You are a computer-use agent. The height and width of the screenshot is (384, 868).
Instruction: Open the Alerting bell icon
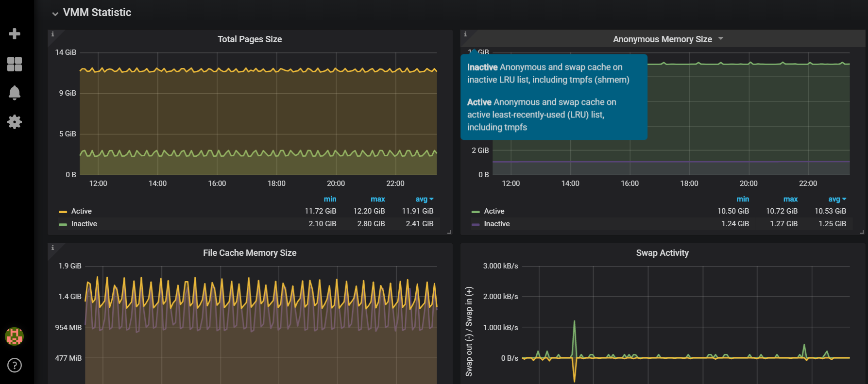point(15,92)
